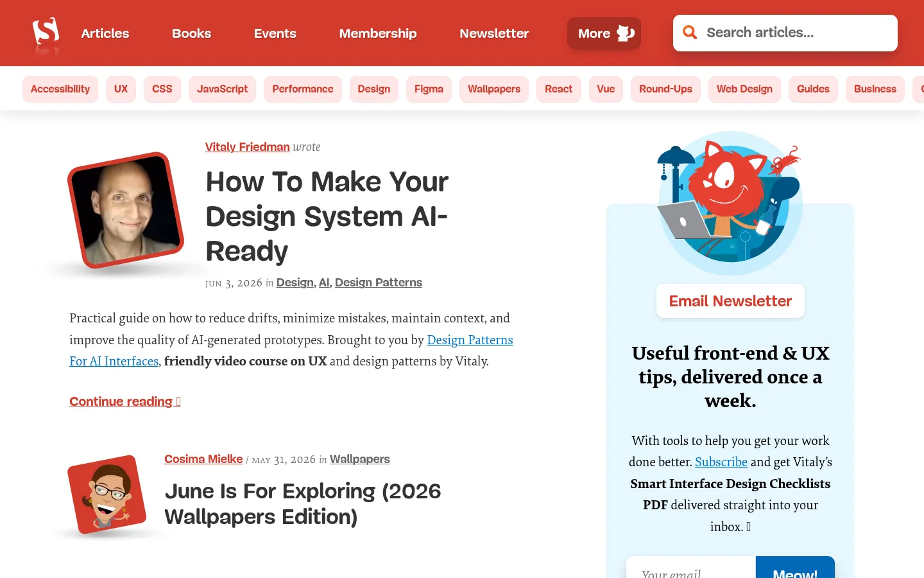The image size is (924, 578).
Task: Open the JavaScript category tag
Action: coord(222,89)
